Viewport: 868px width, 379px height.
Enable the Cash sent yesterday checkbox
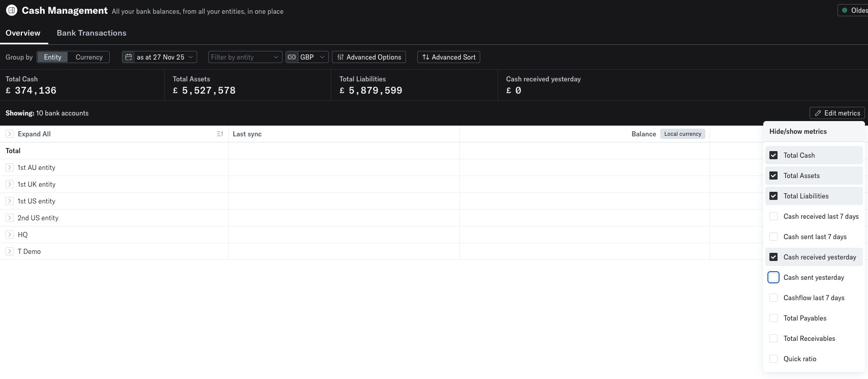click(x=773, y=277)
